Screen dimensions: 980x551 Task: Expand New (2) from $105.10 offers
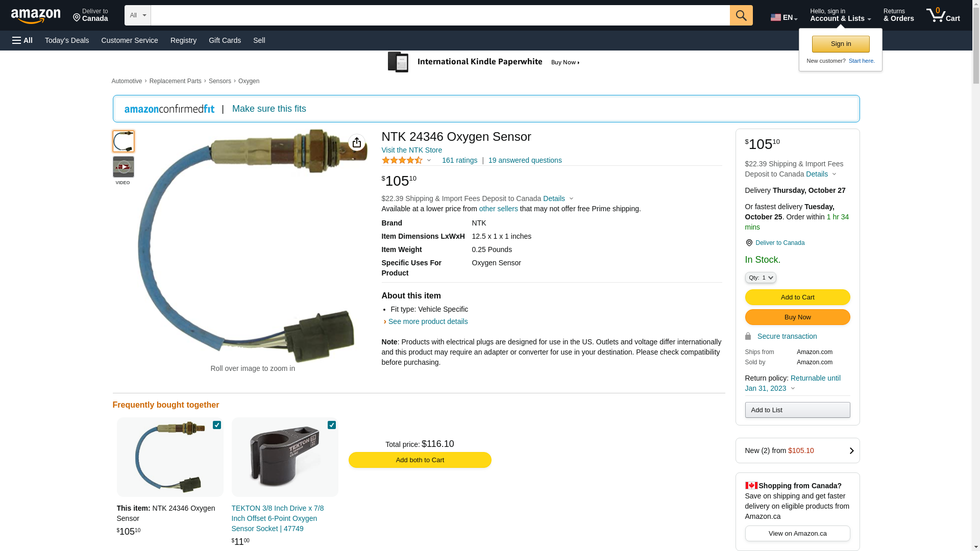[797, 450]
